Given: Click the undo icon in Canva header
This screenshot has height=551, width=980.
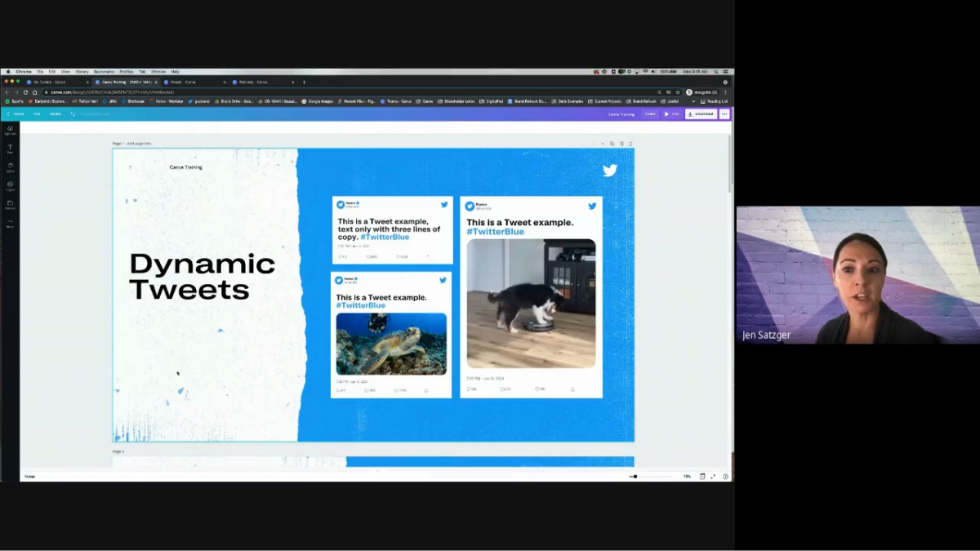Looking at the screenshot, I should [73, 113].
